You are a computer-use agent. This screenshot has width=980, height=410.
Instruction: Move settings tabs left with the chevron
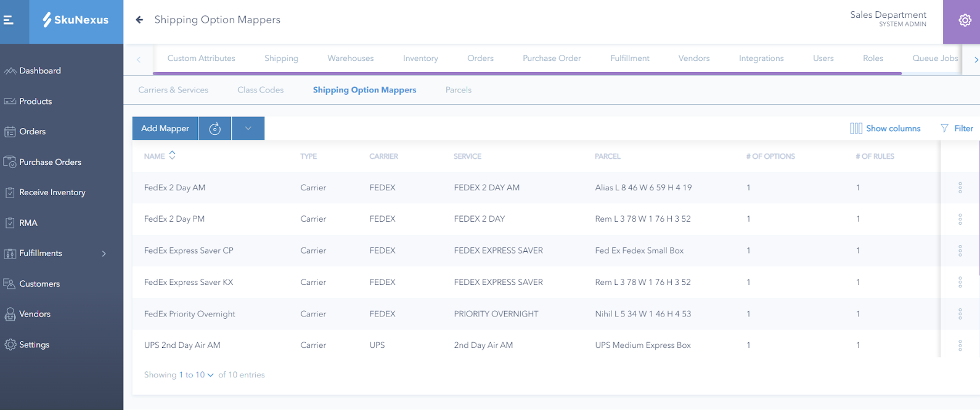pyautogui.click(x=139, y=60)
